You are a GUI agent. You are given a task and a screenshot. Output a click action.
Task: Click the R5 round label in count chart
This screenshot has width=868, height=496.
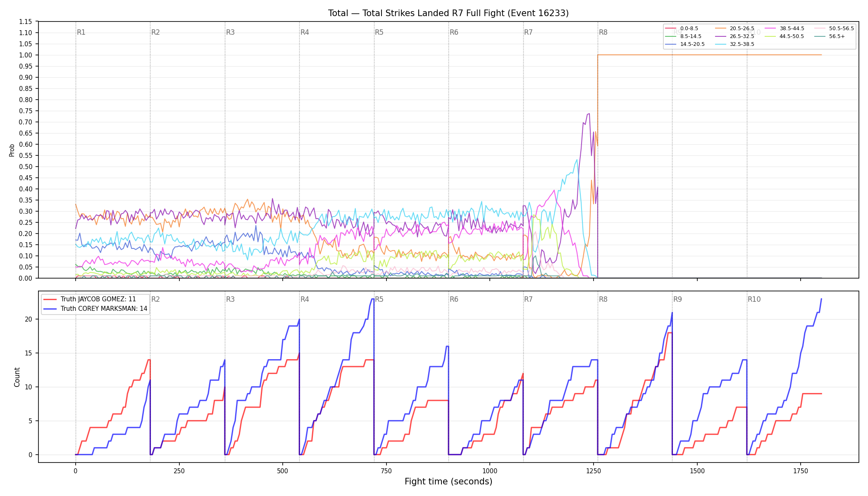coord(379,299)
